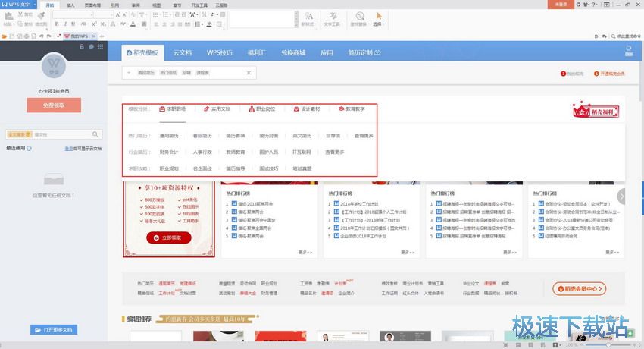Image resolution: width=644 pixels, height=349 pixels.
Task: Switch to the 兑换商城 tab
Action: coord(293,52)
